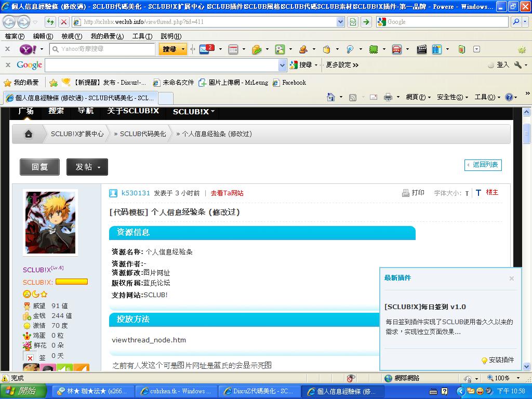
Task: Click the add to favorites star icon
Action: tap(53, 83)
